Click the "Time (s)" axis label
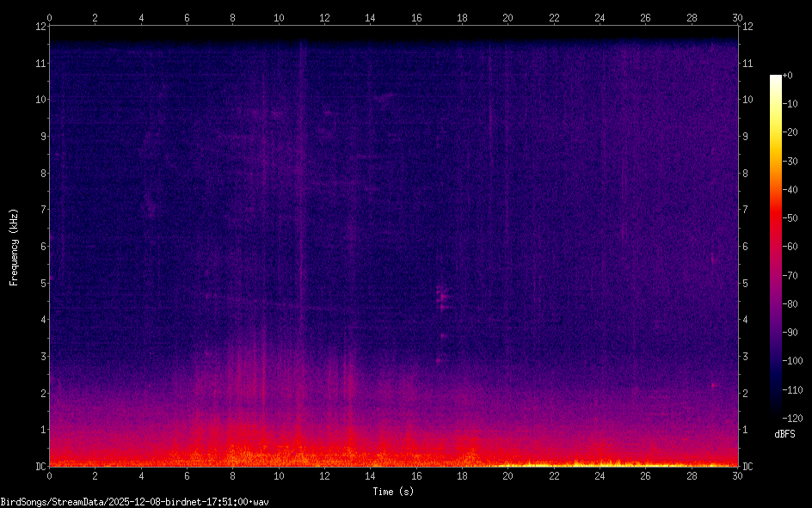The width and height of the screenshot is (812, 508). 391,492
